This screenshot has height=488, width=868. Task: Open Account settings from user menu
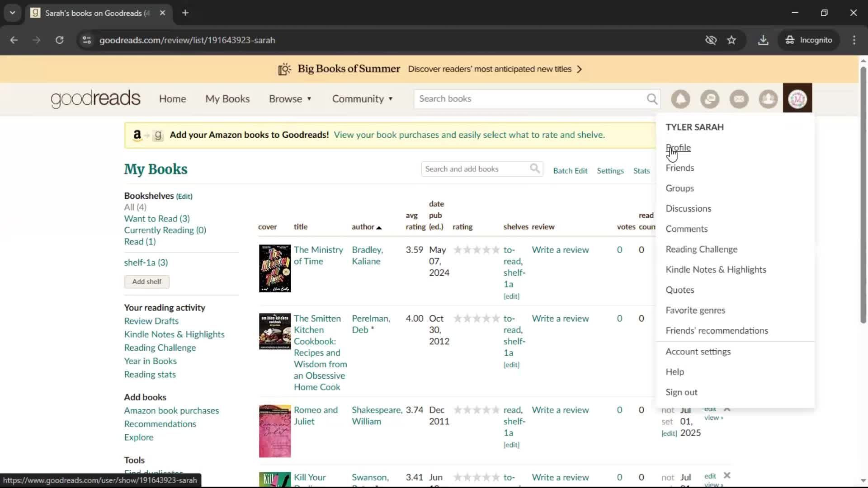(x=698, y=351)
